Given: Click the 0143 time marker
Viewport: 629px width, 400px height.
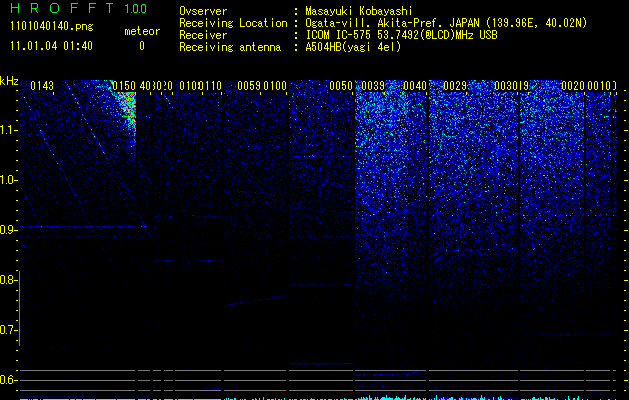Looking at the screenshot, I should tap(42, 86).
